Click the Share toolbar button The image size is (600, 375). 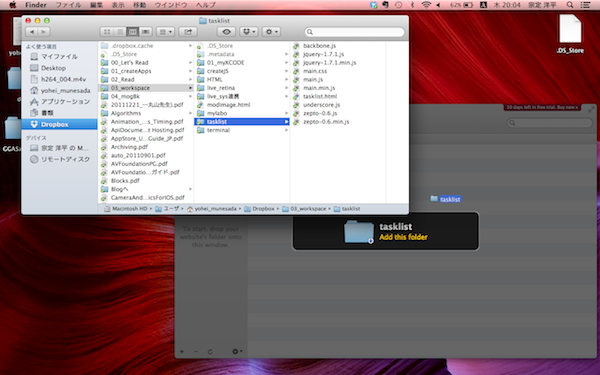click(188, 32)
